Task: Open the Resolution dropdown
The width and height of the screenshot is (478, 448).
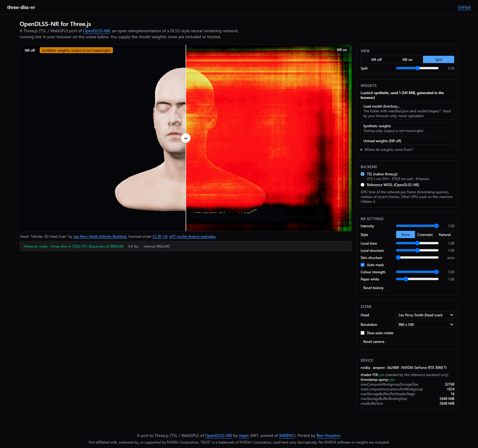Action: [425, 325]
